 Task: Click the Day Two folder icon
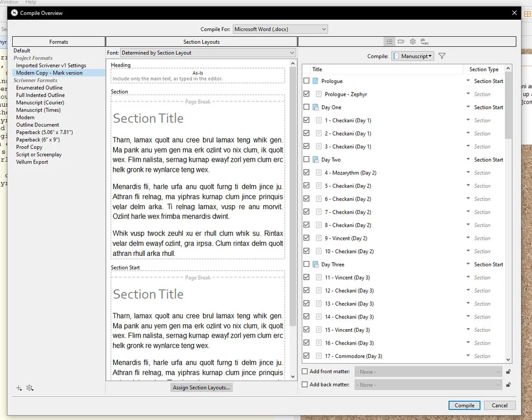pos(315,159)
